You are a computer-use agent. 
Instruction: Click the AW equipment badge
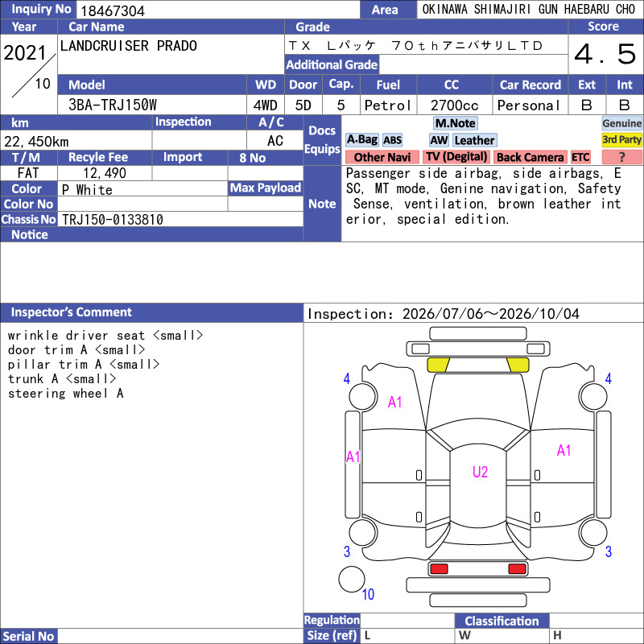[439, 140]
